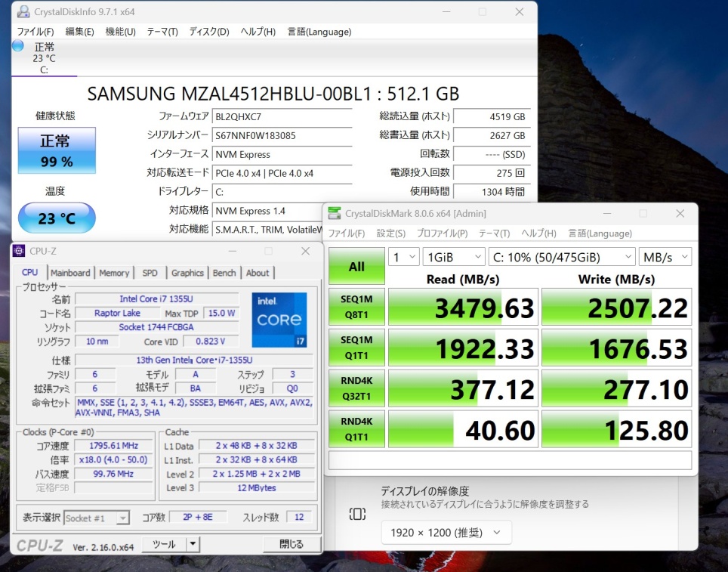The height and width of the screenshot is (572, 728).
Task: Click the core speed value 1795.61 MHz
Action: coord(114,445)
